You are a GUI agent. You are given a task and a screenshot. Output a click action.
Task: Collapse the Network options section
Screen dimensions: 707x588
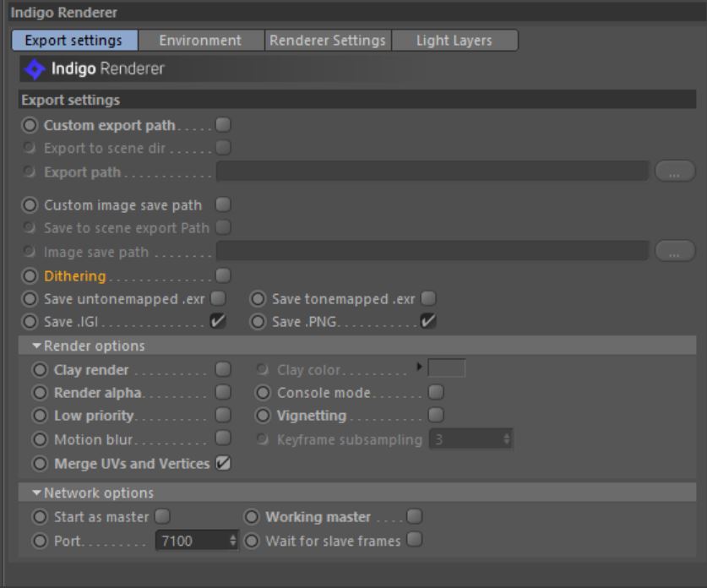tap(37, 493)
